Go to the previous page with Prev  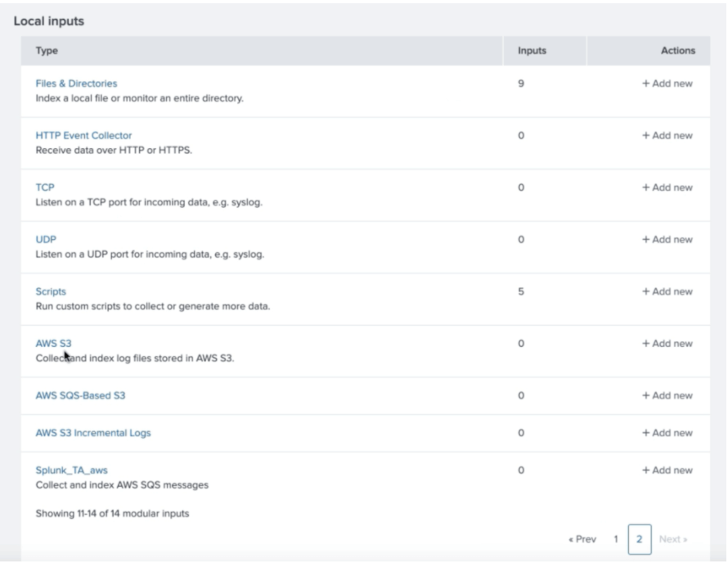tap(582, 539)
